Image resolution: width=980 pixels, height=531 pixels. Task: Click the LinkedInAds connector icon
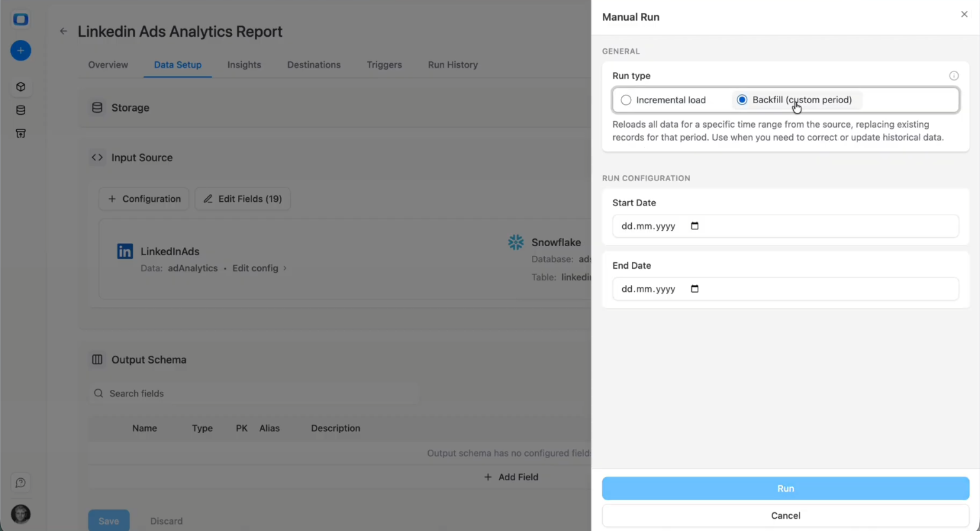pos(124,251)
